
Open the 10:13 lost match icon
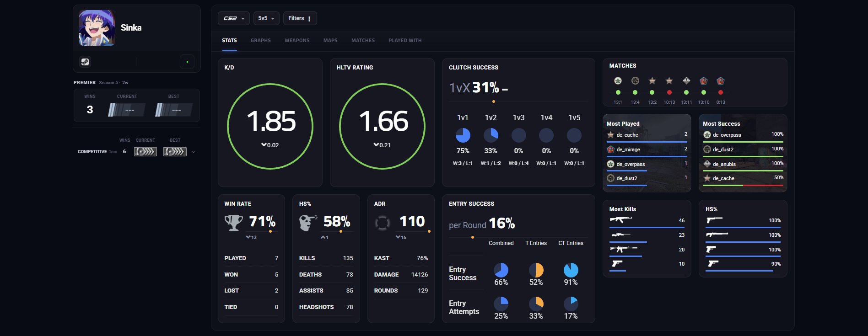669,81
